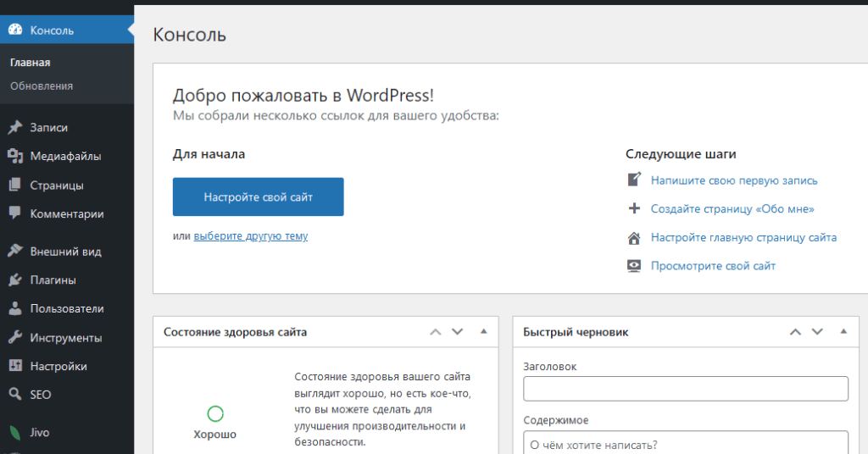The width and height of the screenshot is (868, 454).
Task: Focus the Заголовок input field
Action: pos(685,389)
